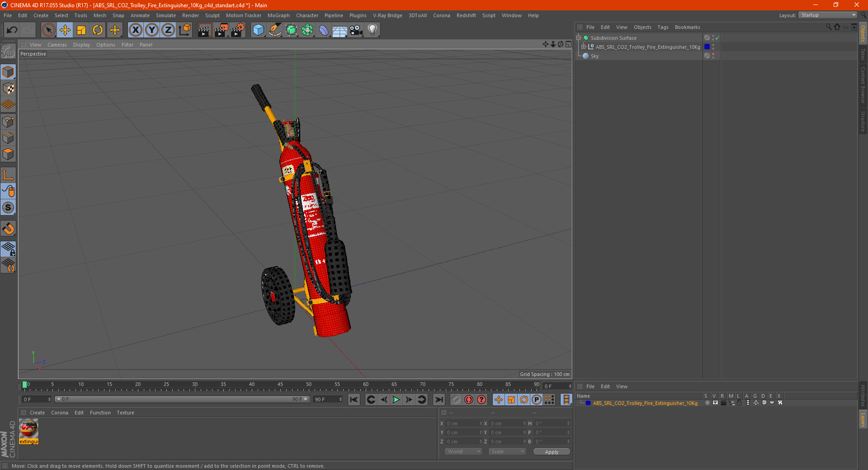Click layer blue color swatch in Layers

click(x=588, y=403)
